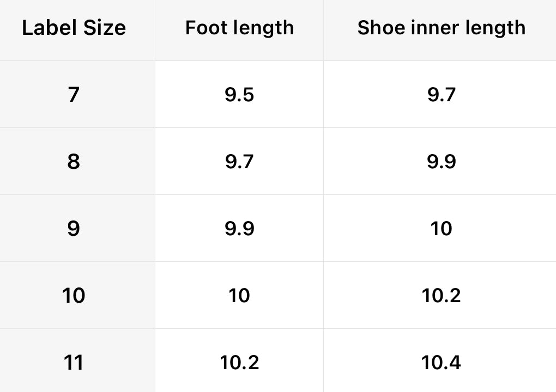Viewport: 556px width, 392px height.
Task: Click foot length 10 in size 10 row
Action: click(x=239, y=296)
